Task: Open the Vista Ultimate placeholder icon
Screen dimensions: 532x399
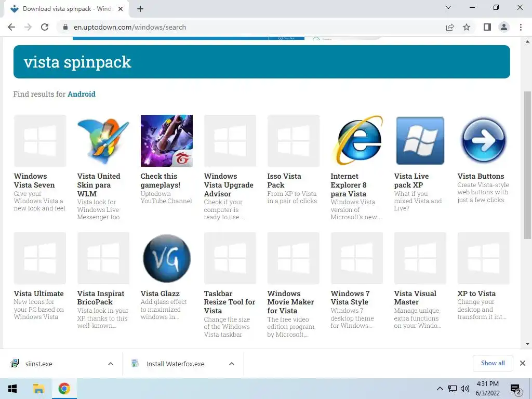Action: pos(40,258)
